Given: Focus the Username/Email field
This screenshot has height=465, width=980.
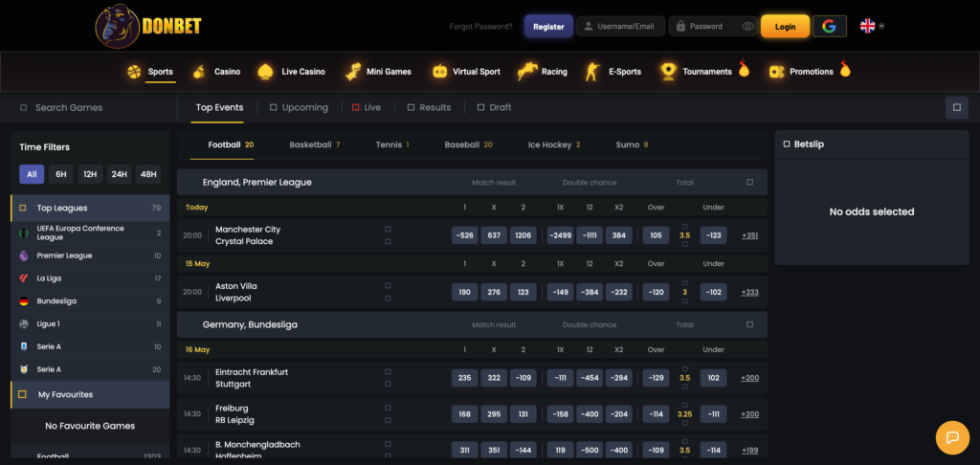Looking at the screenshot, I should click(620, 26).
